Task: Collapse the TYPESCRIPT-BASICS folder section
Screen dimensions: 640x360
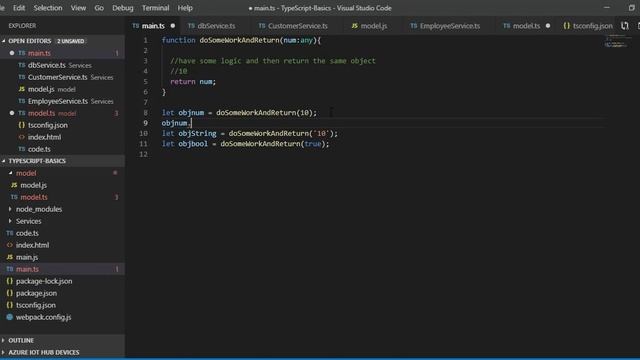Action: 4,161
